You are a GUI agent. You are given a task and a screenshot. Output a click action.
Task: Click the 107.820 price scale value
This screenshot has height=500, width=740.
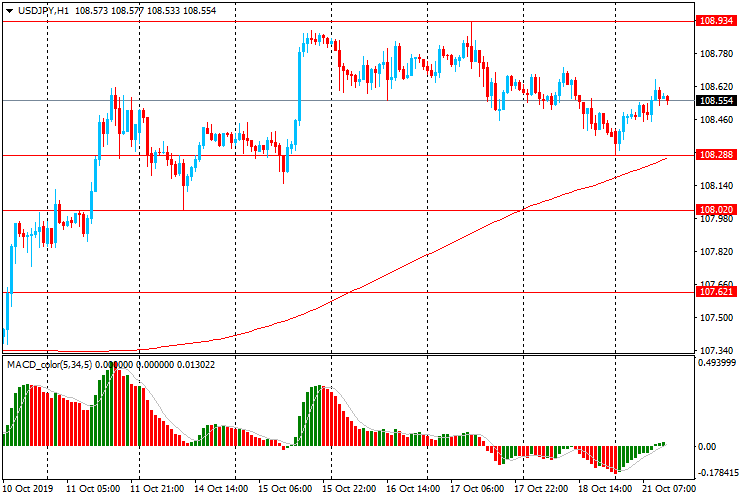pos(716,252)
